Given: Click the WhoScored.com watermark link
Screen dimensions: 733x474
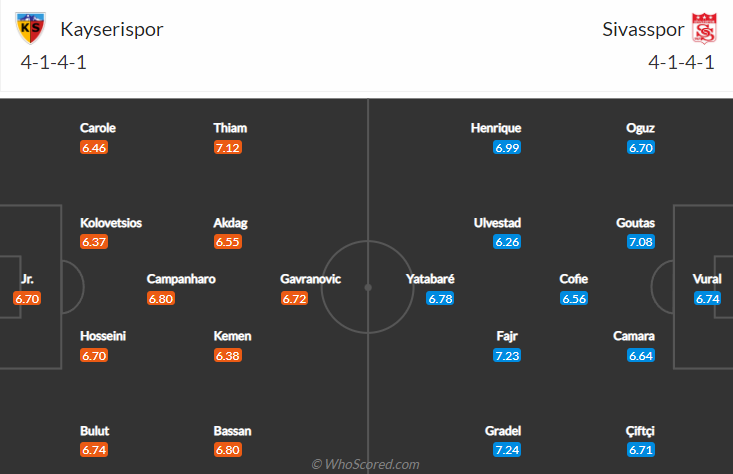Looking at the screenshot, I should [x=366, y=464].
